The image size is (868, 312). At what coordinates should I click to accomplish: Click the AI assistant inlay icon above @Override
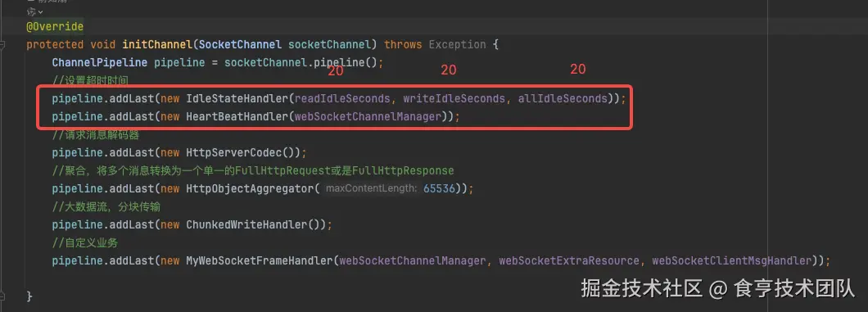(31, 11)
